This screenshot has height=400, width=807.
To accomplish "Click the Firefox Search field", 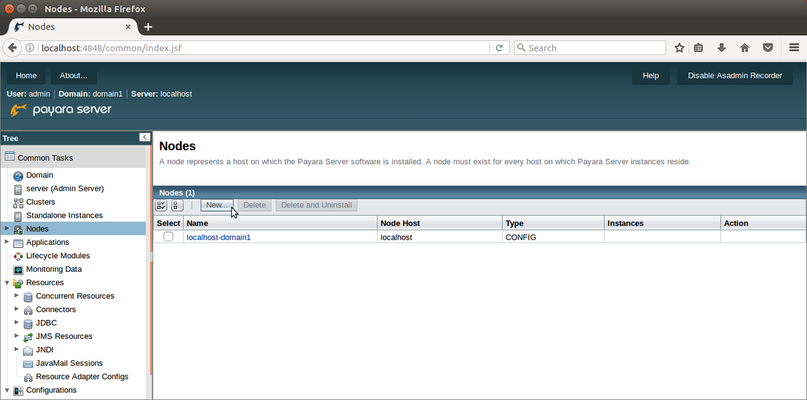I will (x=589, y=48).
